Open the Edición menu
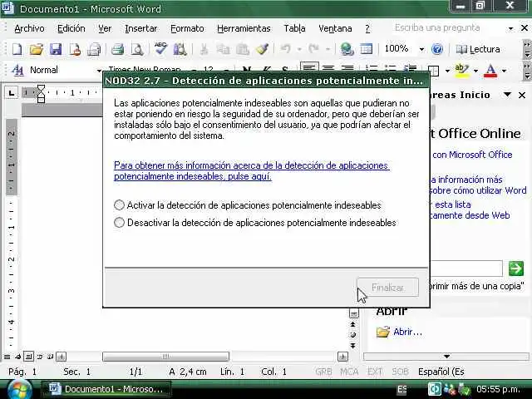 (71, 28)
